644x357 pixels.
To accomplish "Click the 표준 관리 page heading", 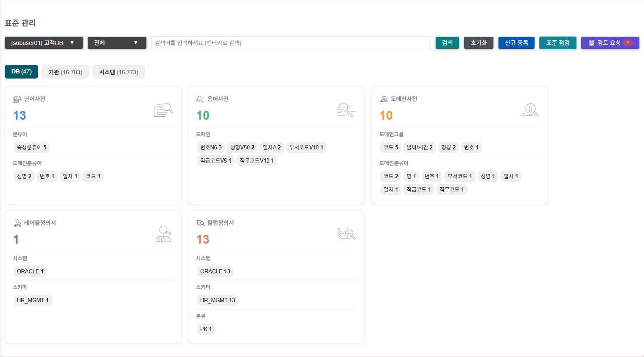I will (20, 23).
